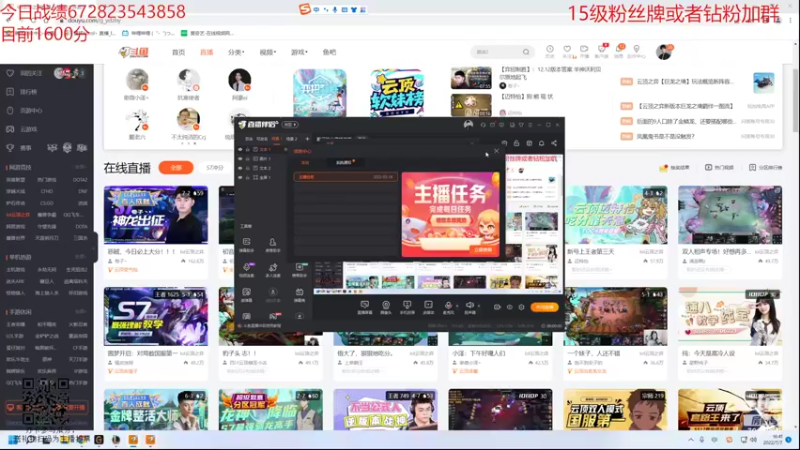Image resolution: width=800 pixels, height=450 pixels.
Task: Toggle visibility eye for 图片1 source
Action: point(240,159)
